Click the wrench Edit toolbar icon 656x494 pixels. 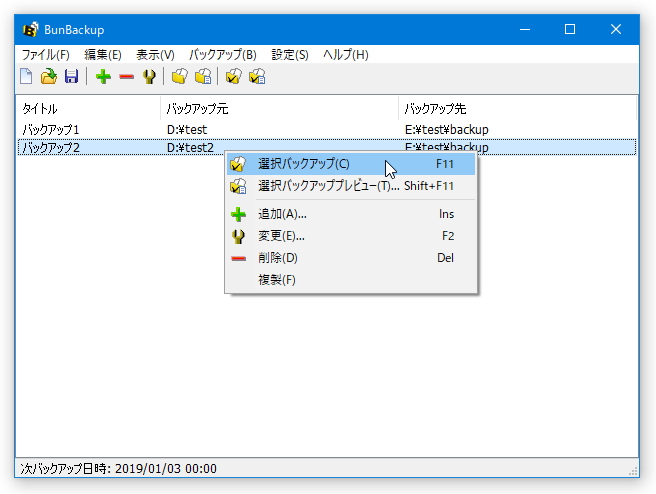pyautogui.click(x=149, y=77)
